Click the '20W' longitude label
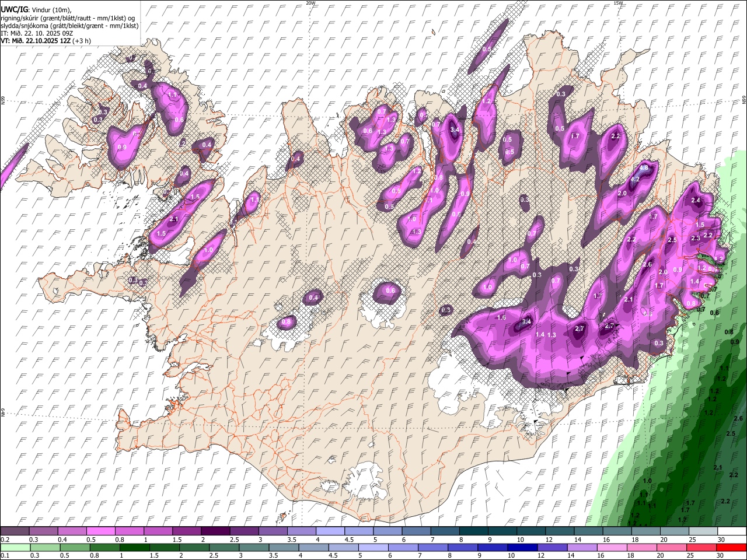The height and width of the screenshot is (560, 747). (310, 3)
